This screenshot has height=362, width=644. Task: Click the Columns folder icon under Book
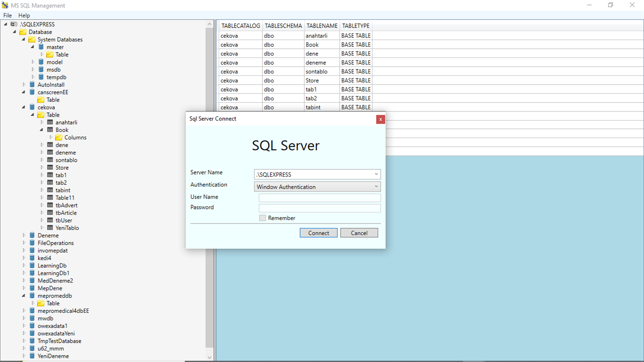point(59,138)
